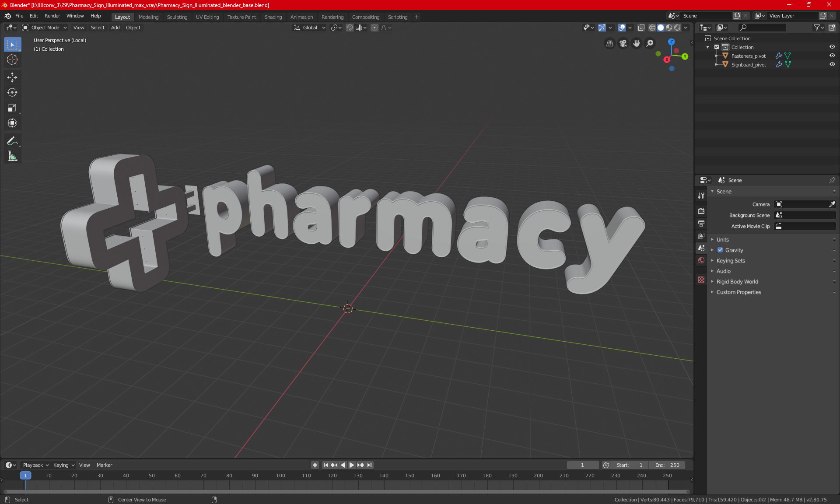Viewport: 840px width, 504px height.
Task: Click the outliner search field
Action: [x=762, y=28]
